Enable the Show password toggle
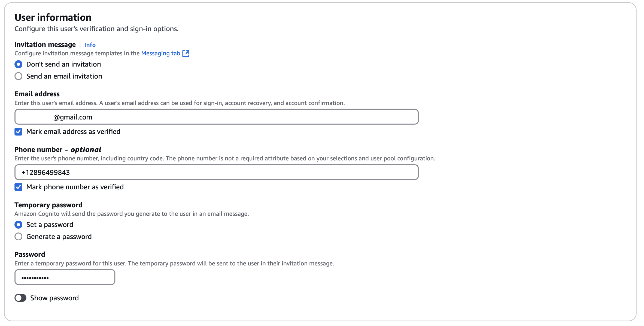Image resolution: width=644 pixels, height=326 pixels. coord(20,298)
